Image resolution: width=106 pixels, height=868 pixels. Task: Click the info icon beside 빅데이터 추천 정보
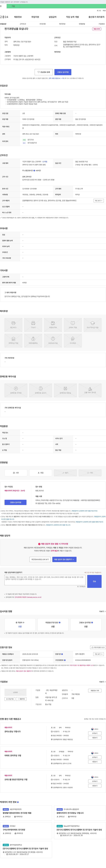pos(18,802)
